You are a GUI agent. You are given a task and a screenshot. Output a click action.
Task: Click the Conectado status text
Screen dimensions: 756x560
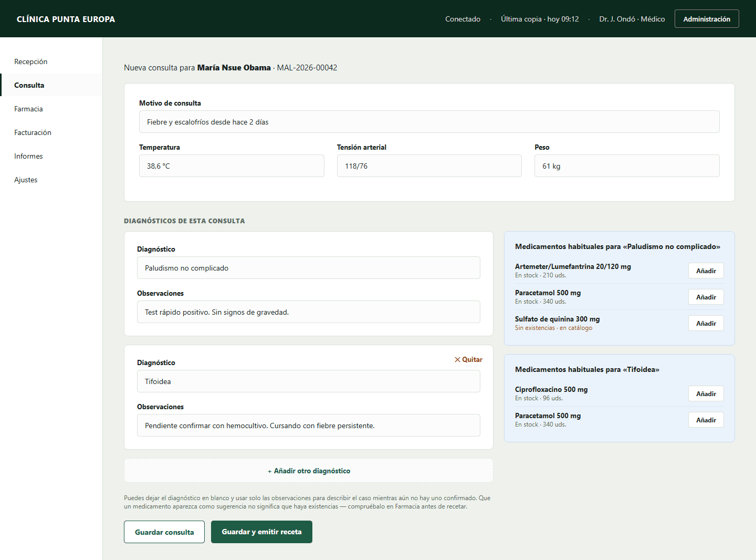[x=463, y=19]
